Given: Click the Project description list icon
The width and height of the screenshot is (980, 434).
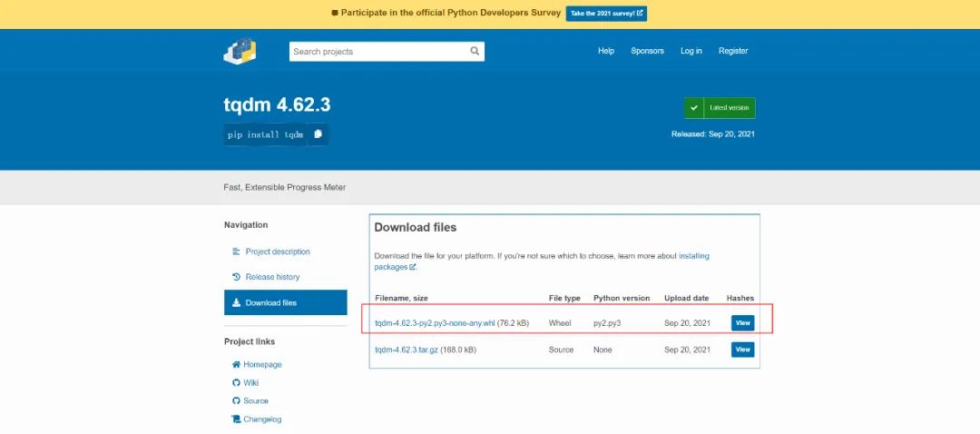Looking at the screenshot, I should [236, 252].
